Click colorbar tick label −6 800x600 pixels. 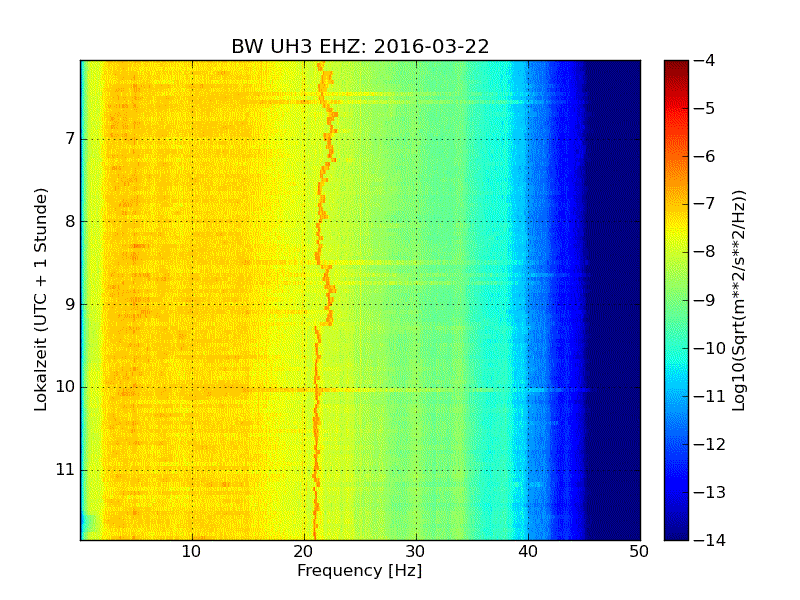tap(705, 156)
